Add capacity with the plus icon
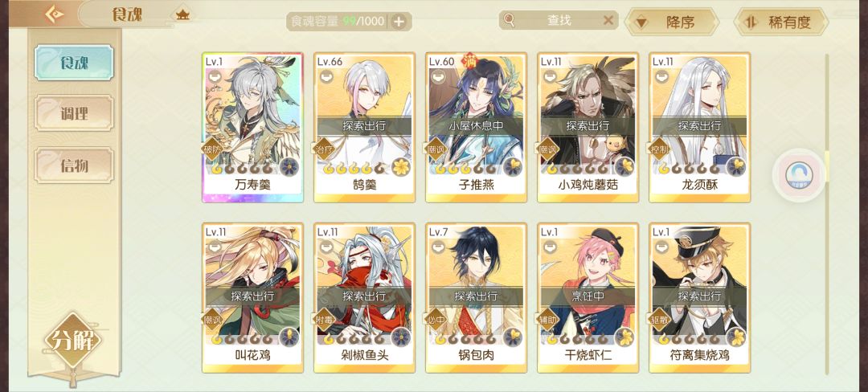 point(399,22)
